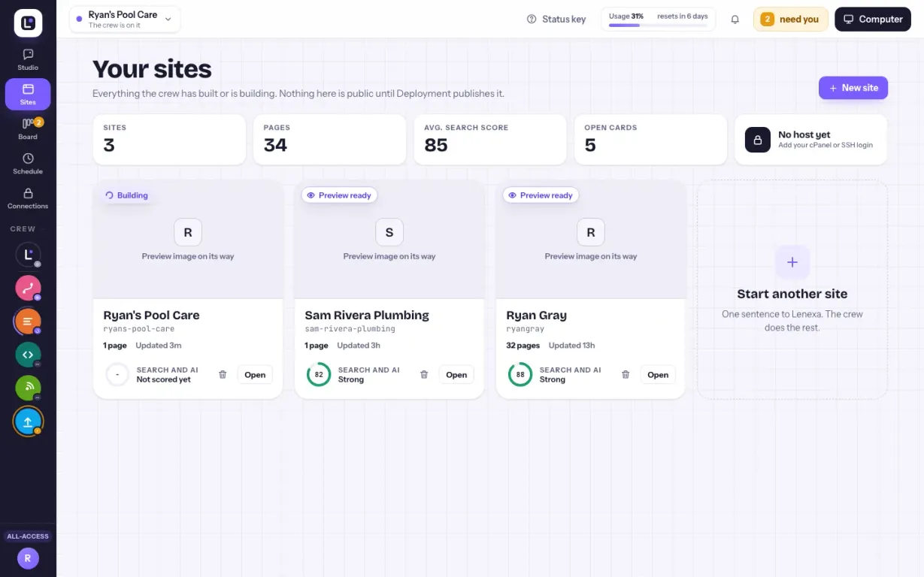This screenshot has width=924, height=577.
Task: Click the unscored ring on Ryan's Pool Care
Action: click(x=117, y=374)
